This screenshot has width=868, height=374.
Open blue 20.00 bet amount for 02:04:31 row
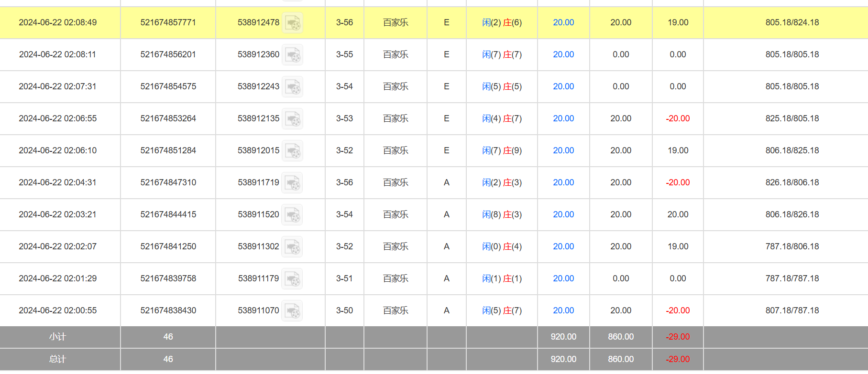[x=563, y=182]
